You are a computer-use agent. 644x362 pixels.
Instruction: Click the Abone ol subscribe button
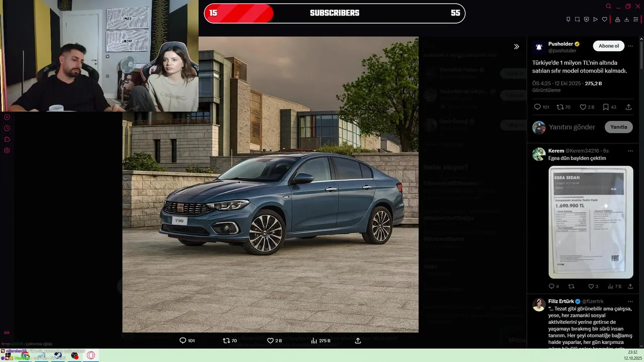coord(609,46)
